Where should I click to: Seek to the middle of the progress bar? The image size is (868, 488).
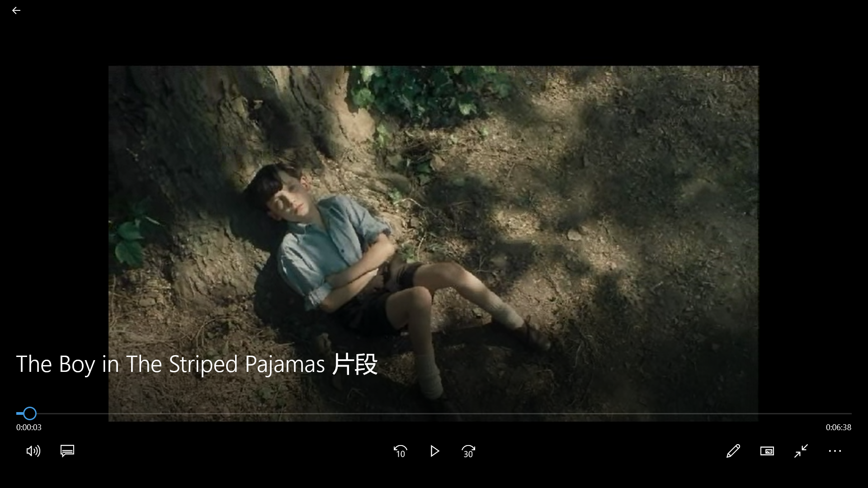tap(434, 413)
